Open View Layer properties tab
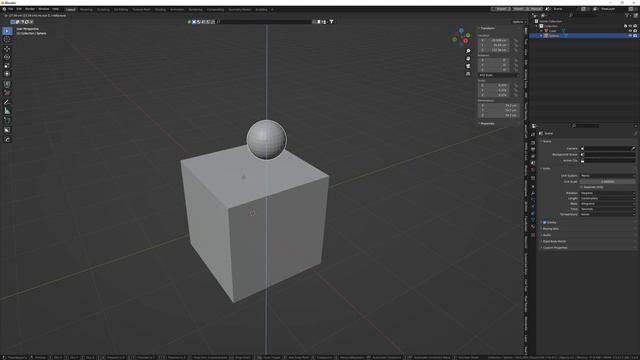The image size is (640, 360). (533, 156)
